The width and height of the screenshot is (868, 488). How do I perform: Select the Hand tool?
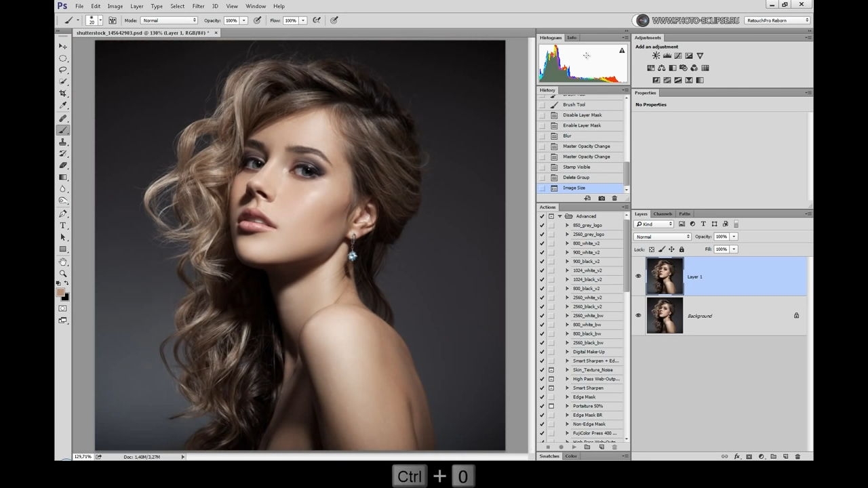coord(63,262)
